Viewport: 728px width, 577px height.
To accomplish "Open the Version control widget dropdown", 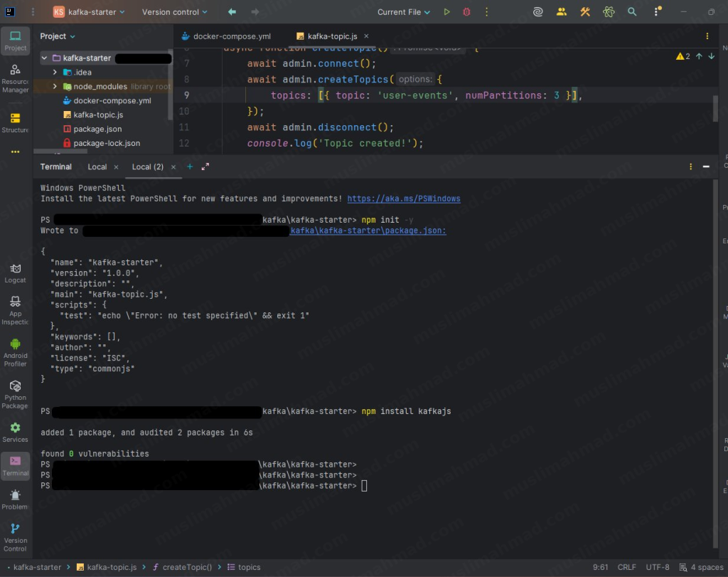I will (x=173, y=11).
